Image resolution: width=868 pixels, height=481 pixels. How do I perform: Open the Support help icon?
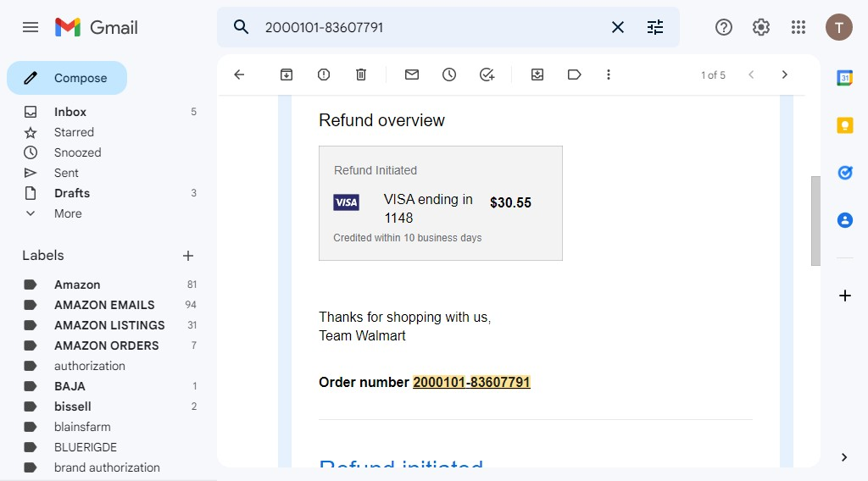tap(724, 27)
